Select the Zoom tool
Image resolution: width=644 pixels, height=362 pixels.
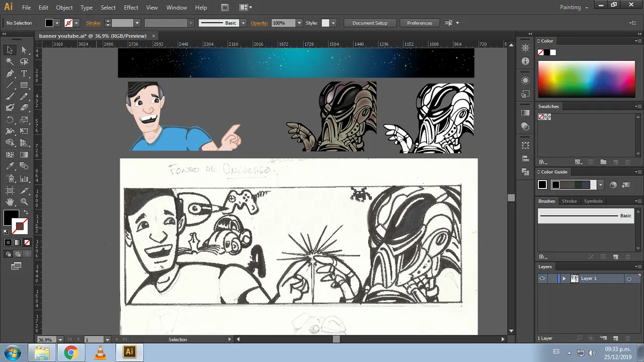(x=24, y=202)
